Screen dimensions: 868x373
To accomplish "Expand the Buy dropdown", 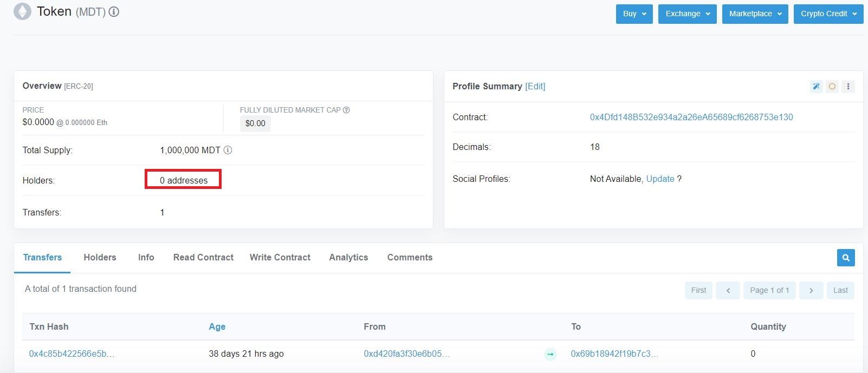I will tap(634, 14).
